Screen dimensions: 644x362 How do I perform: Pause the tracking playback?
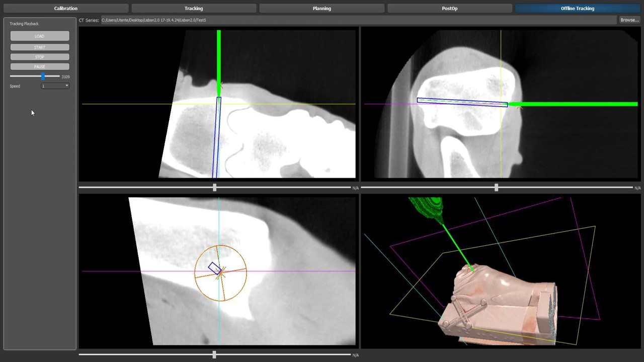coord(40,66)
